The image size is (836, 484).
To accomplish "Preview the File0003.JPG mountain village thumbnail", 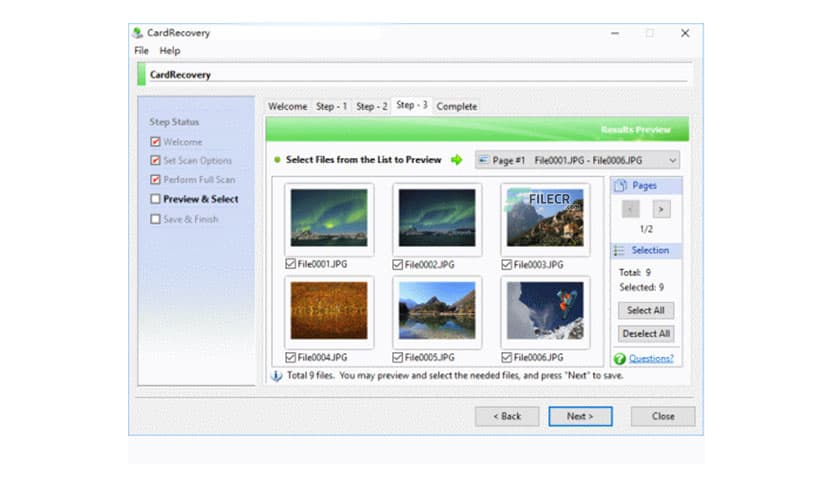I will click(545, 217).
